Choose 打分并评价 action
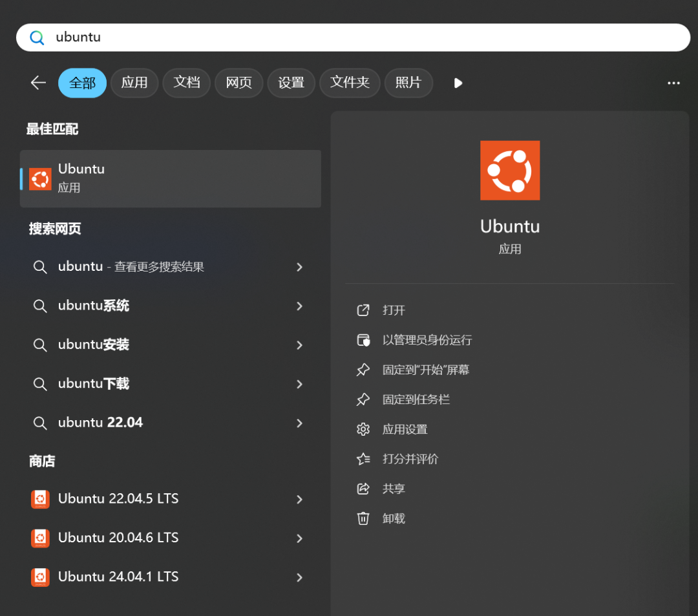698x616 pixels. (410, 460)
